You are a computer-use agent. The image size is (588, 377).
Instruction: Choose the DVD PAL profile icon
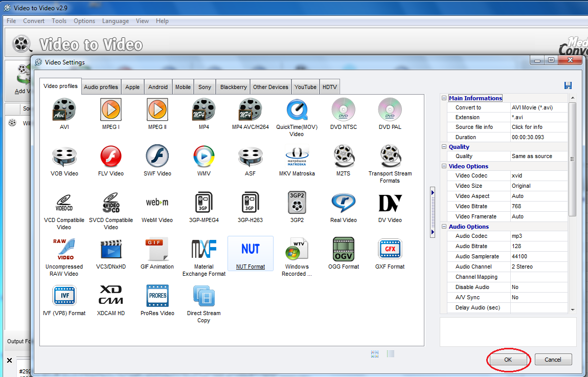point(390,109)
